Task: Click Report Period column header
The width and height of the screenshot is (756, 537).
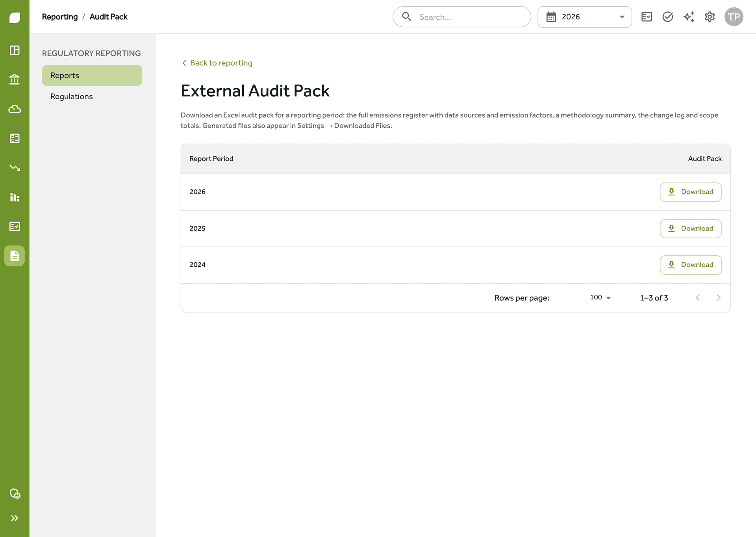Action: point(211,159)
